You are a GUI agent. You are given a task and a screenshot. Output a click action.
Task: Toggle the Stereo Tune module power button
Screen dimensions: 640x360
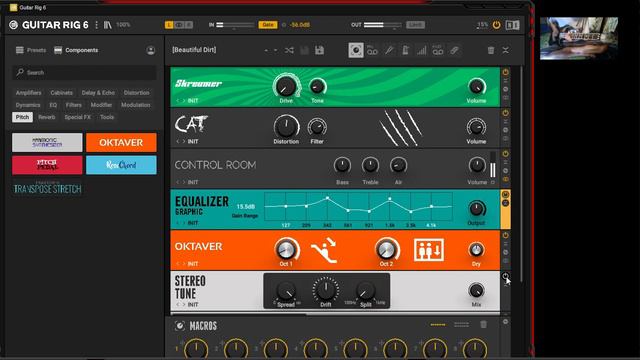(x=505, y=276)
